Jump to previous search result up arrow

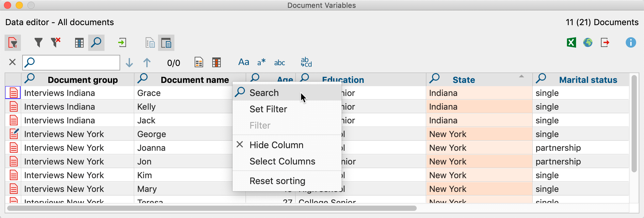tap(147, 63)
